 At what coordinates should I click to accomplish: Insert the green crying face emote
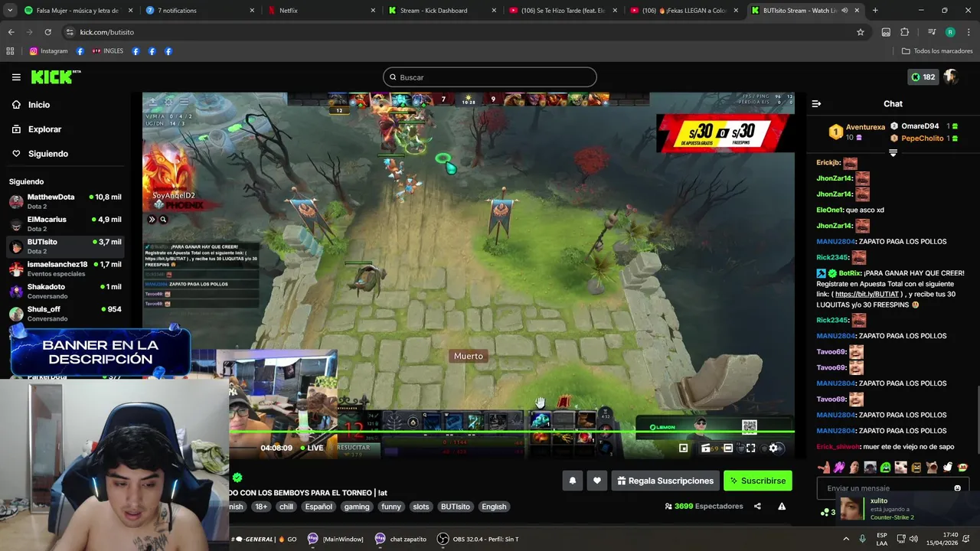tap(886, 468)
